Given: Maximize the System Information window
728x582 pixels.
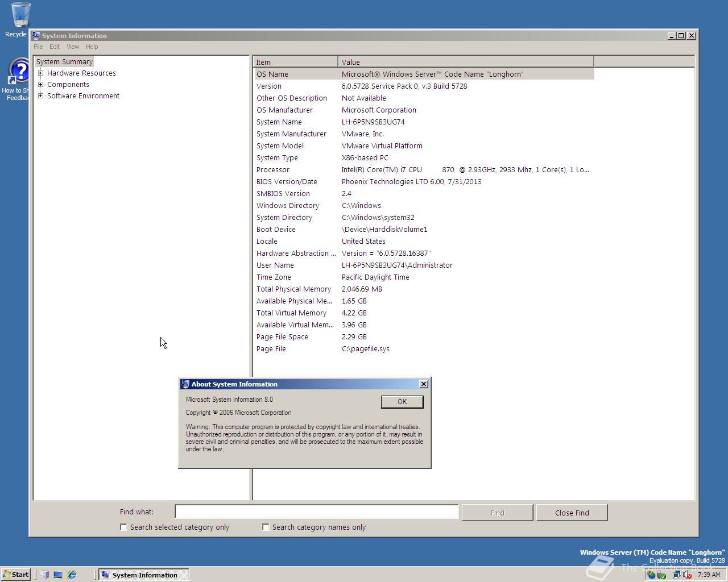Looking at the screenshot, I should click(681, 35).
